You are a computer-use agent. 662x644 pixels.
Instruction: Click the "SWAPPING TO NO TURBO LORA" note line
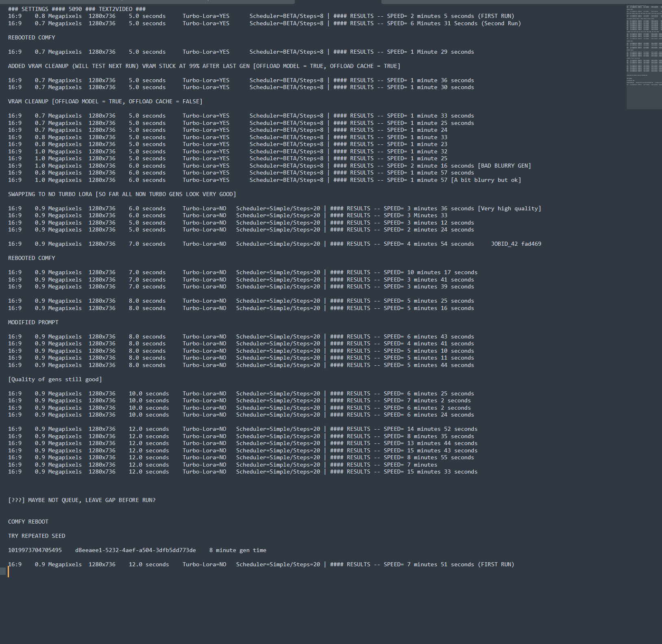122,194
